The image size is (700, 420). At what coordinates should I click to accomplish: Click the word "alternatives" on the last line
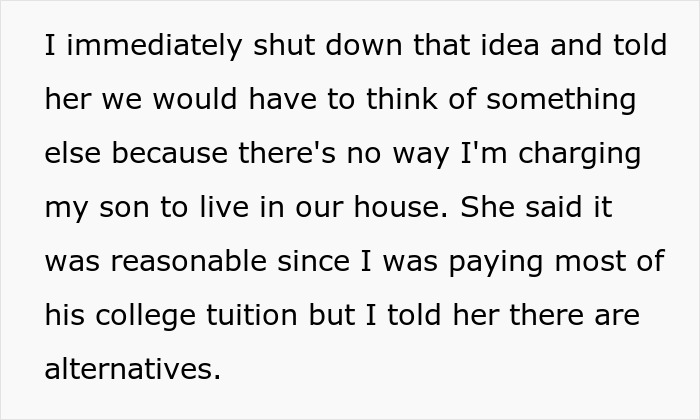[130, 371]
